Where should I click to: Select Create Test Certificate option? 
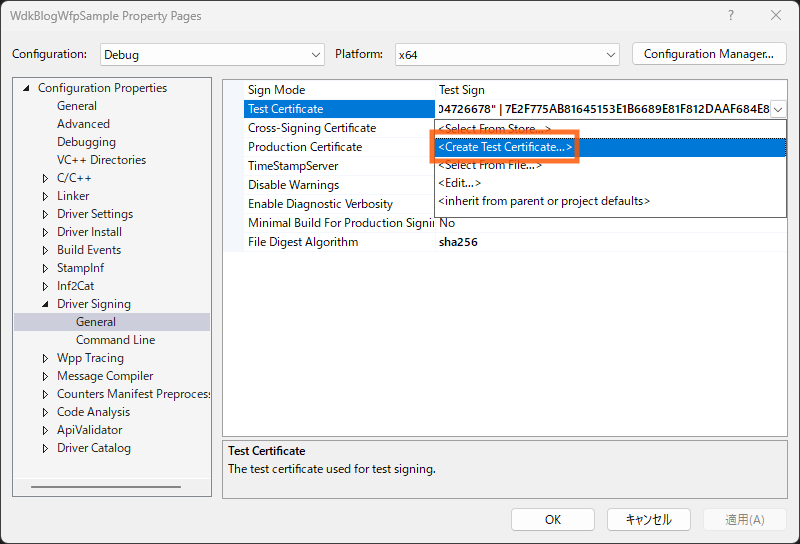click(505, 147)
